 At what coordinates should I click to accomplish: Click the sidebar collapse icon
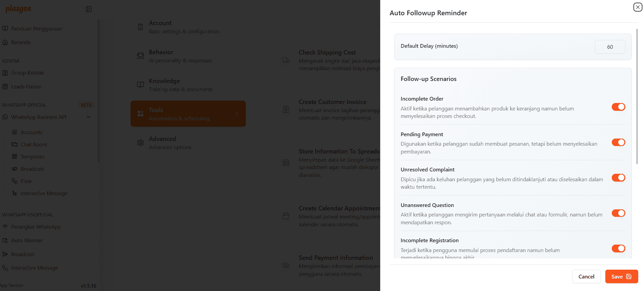(x=89, y=9)
